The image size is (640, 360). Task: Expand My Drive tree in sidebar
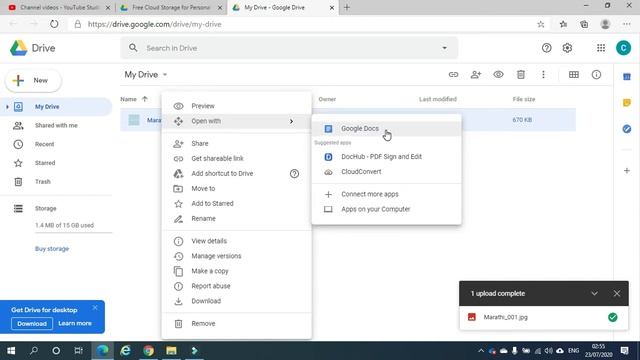(x=7, y=107)
